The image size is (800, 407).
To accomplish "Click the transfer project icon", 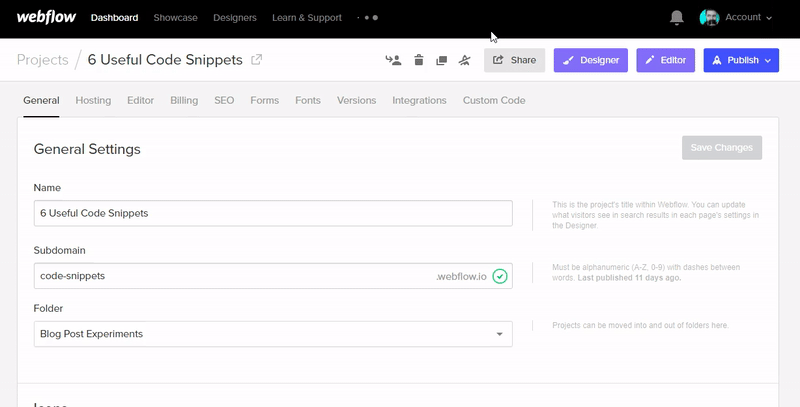I will pyautogui.click(x=393, y=60).
